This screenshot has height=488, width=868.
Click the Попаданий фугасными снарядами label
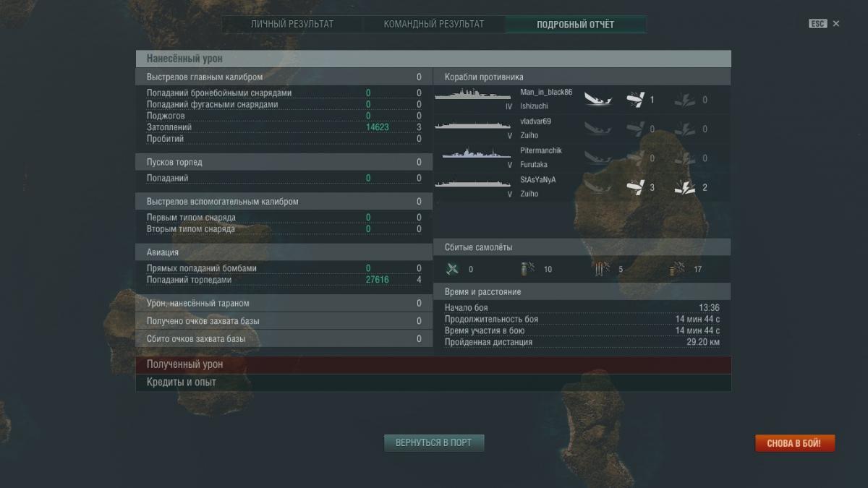point(212,104)
